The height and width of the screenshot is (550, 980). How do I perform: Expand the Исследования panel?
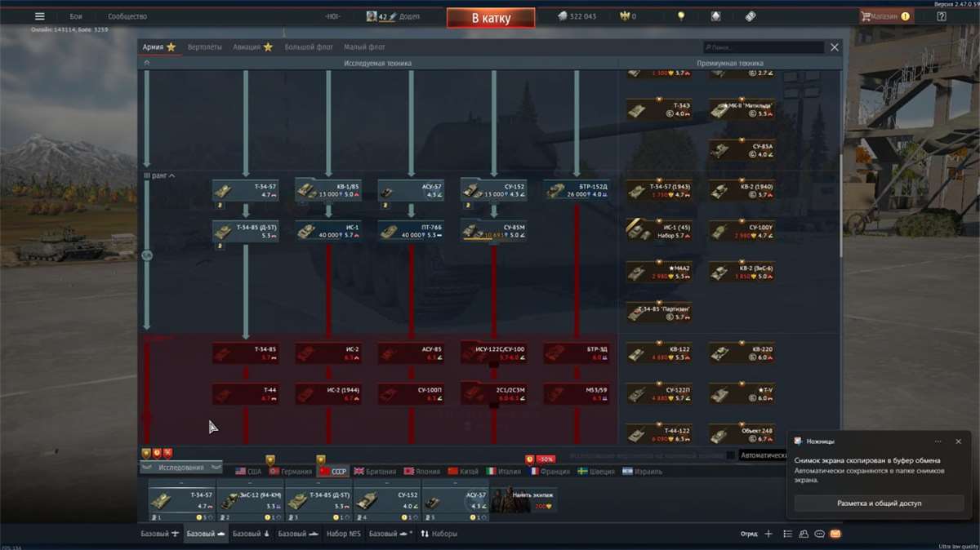[x=181, y=468]
